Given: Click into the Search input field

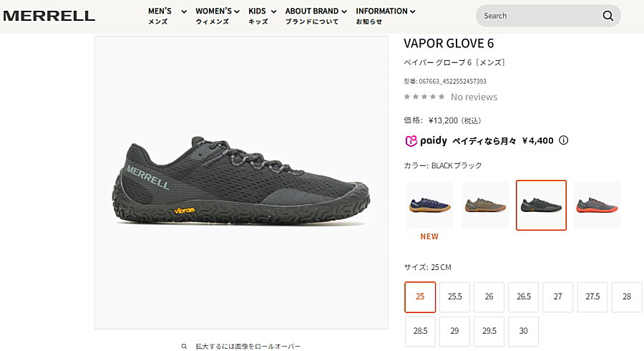Looking at the screenshot, I should pyautogui.click(x=538, y=16).
